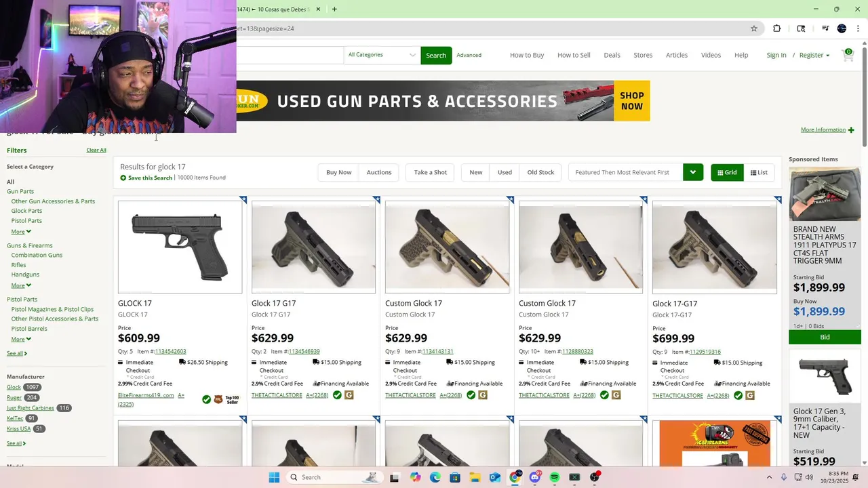The image size is (868, 488).
Task: Click the green checkmark next to EliteFirearms419.com
Action: (206, 399)
